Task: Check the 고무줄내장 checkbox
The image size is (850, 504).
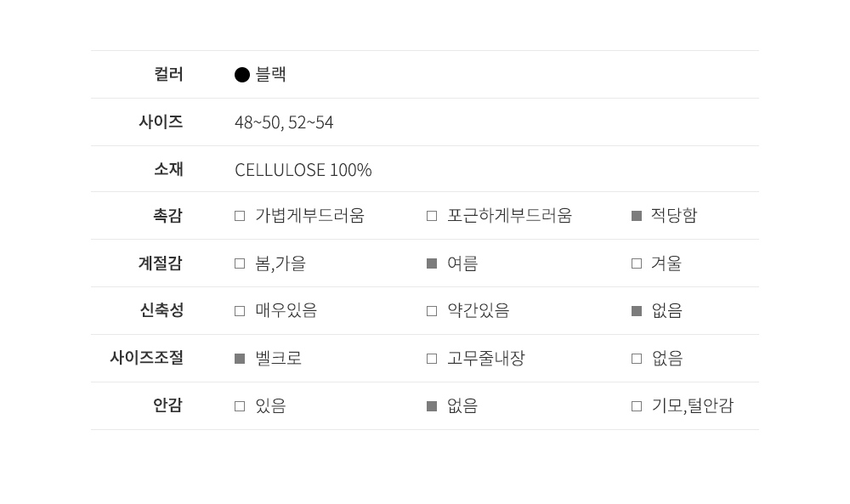Action: point(432,359)
